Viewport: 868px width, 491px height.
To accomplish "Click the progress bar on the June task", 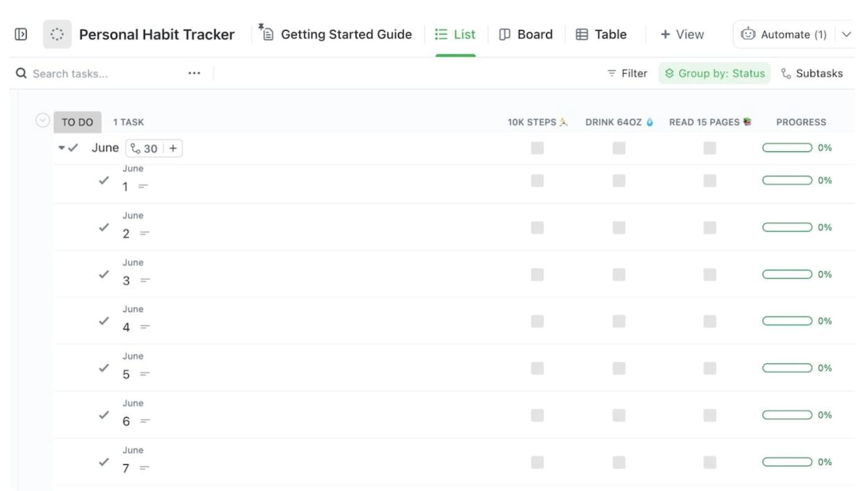I will [787, 147].
